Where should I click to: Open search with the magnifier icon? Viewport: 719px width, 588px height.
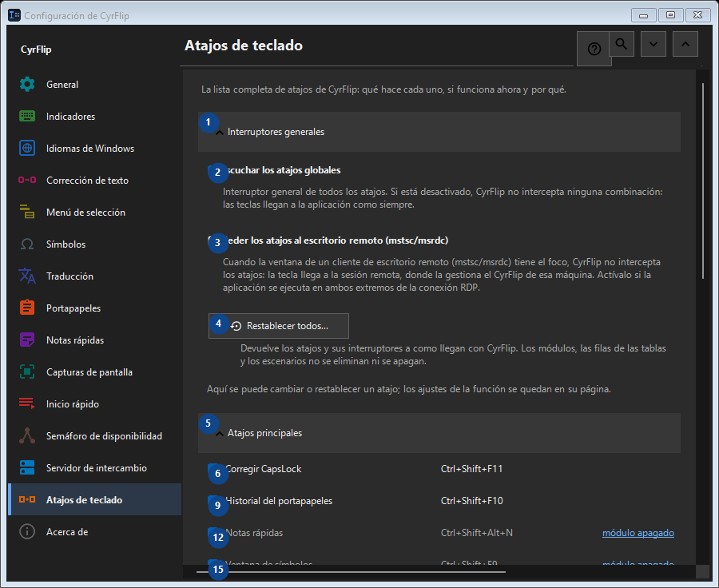[622, 44]
